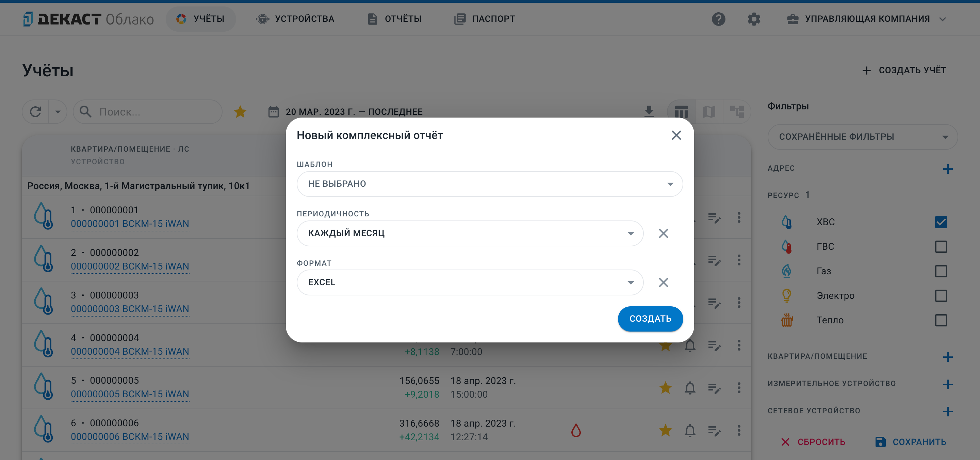Open the Шаблон dropdown showing НЕ ВЫБРАНО
Image resolution: width=980 pixels, height=460 pixels.
pos(490,184)
